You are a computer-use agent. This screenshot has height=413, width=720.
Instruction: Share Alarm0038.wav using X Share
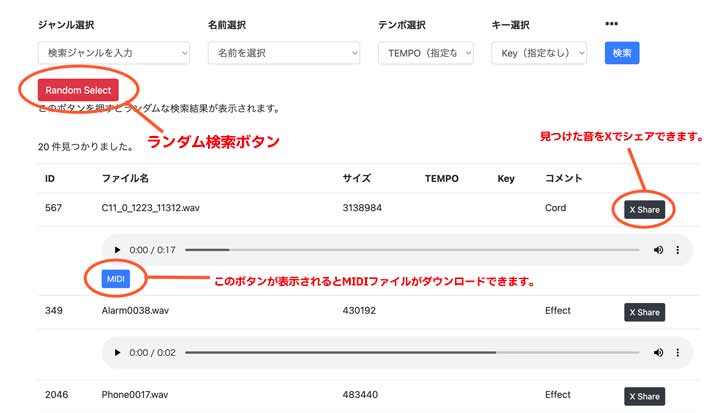point(643,312)
